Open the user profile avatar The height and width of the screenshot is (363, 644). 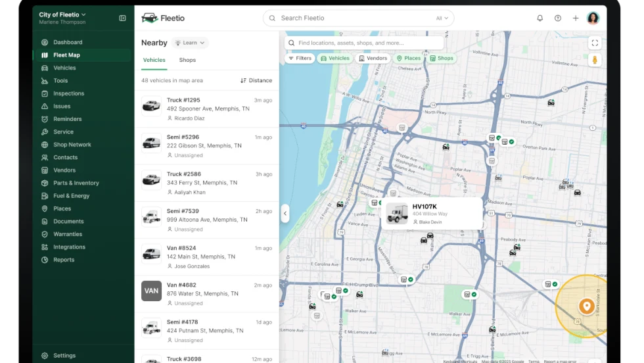(x=593, y=18)
